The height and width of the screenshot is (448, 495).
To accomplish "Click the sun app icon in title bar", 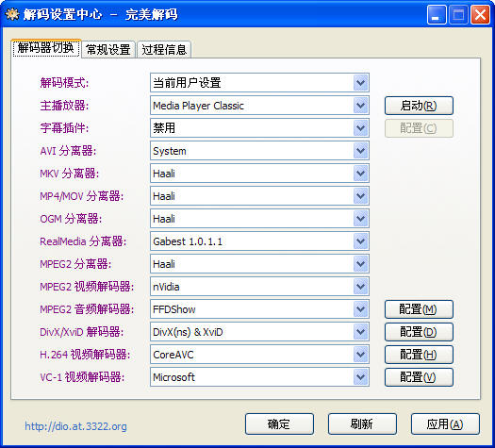I will 12,14.
